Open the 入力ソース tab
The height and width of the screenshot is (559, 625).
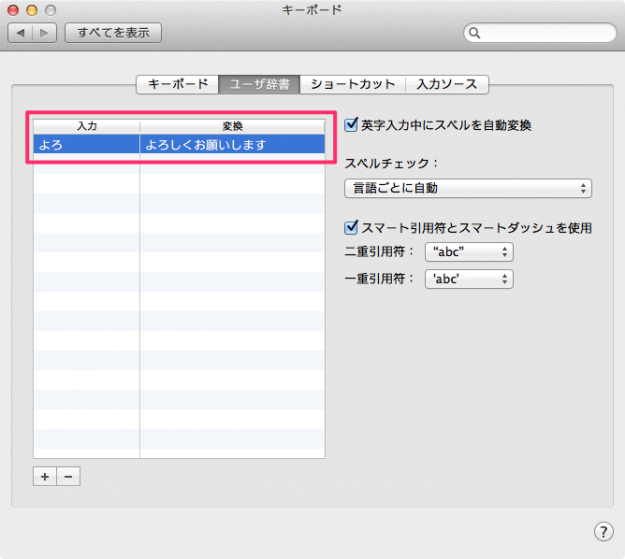[447, 84]
